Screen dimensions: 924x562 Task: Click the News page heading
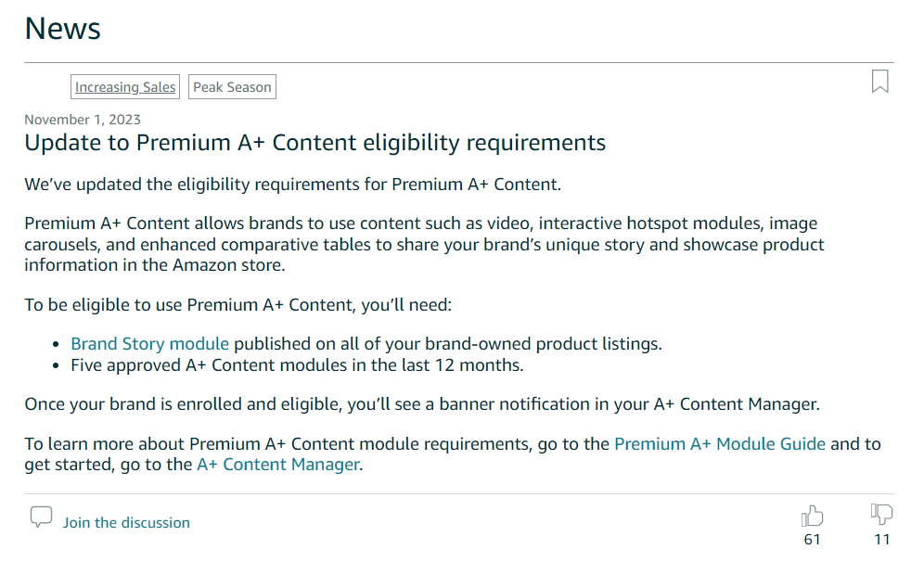coord(62,28)
